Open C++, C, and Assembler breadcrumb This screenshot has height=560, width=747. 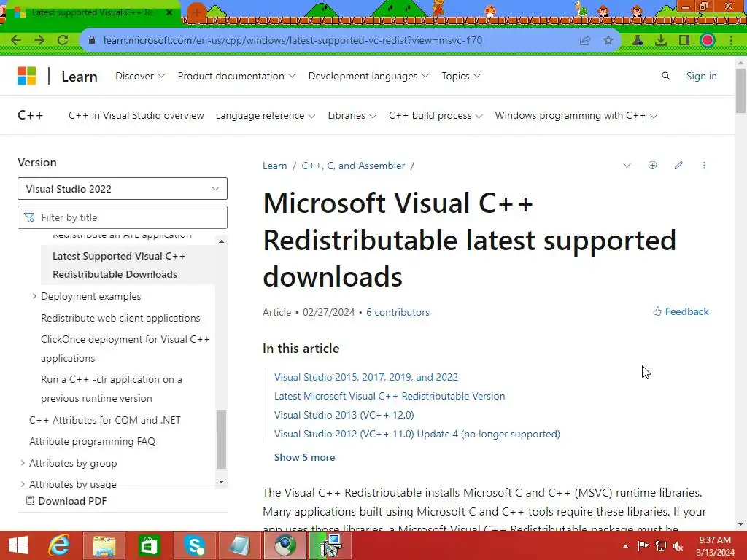pyautogui.click(x=353, y=166)
